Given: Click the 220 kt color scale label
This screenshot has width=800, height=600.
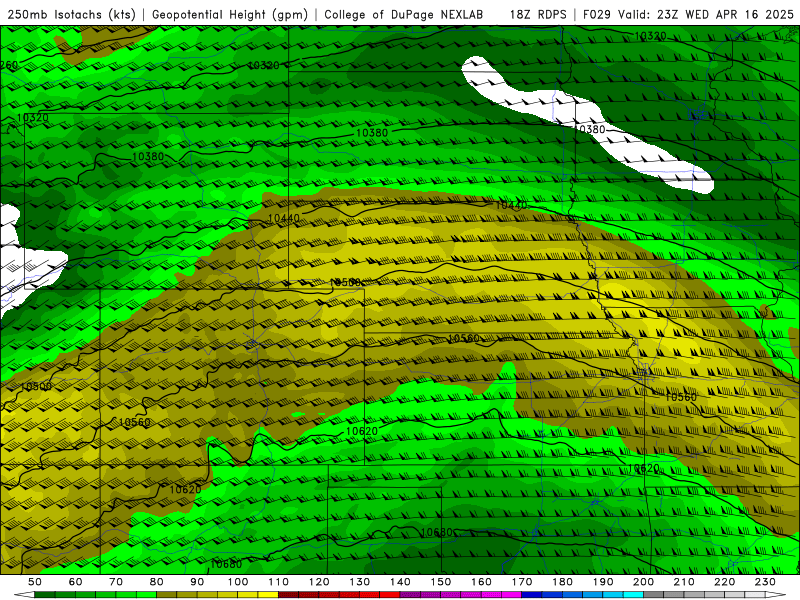Looking at the screenshot, I should [725, 582].
